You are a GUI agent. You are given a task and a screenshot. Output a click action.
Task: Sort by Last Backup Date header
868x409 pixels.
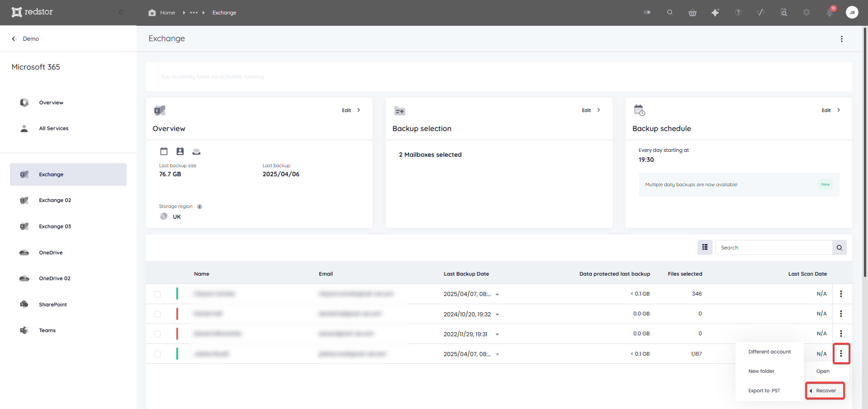pos(466,274)
